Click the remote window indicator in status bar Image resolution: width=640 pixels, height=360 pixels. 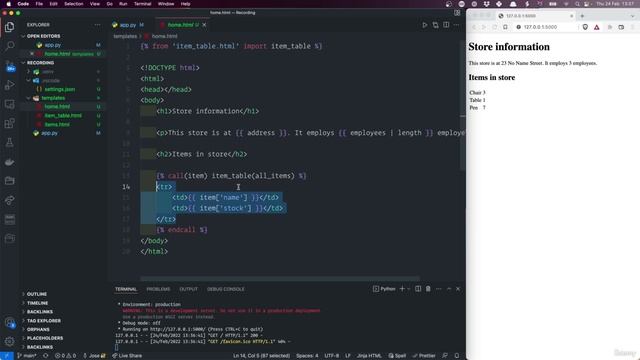pyautogui.click(x=7, y=356)
